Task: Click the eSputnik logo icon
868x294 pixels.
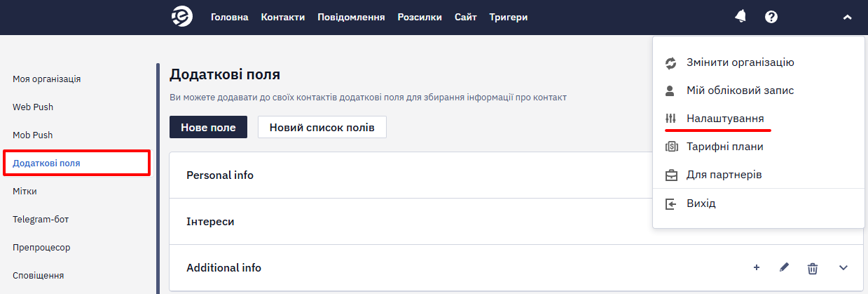Action: (x=182, y=17)
